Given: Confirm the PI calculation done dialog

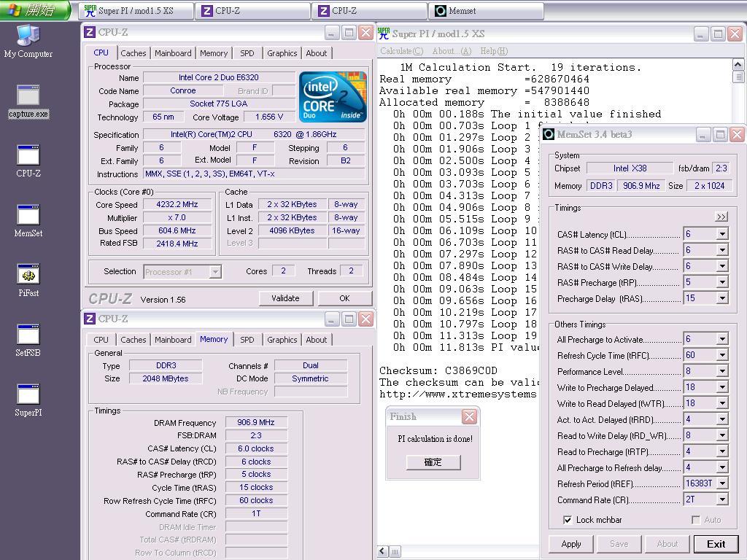Looking at the screenshot, I should tap(433, 462).
